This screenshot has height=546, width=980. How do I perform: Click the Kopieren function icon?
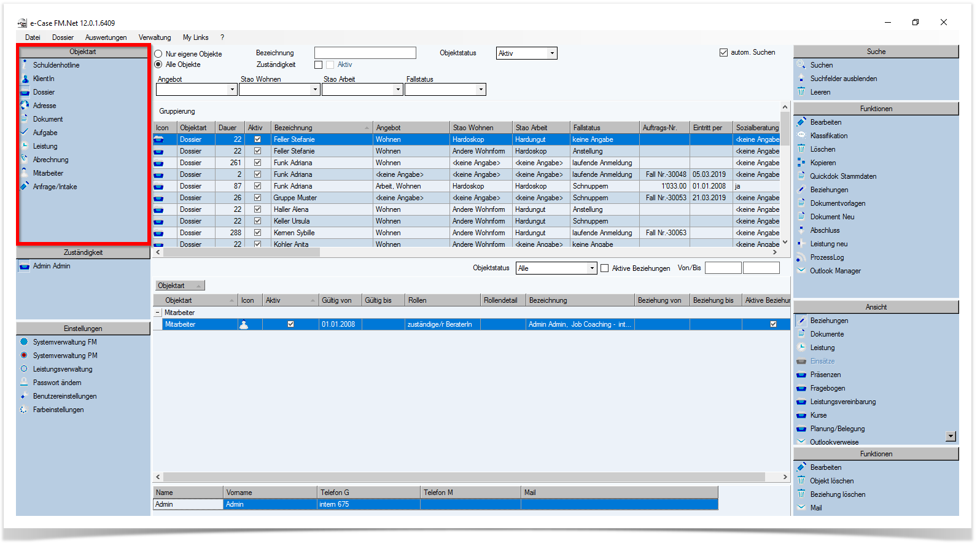801,163
